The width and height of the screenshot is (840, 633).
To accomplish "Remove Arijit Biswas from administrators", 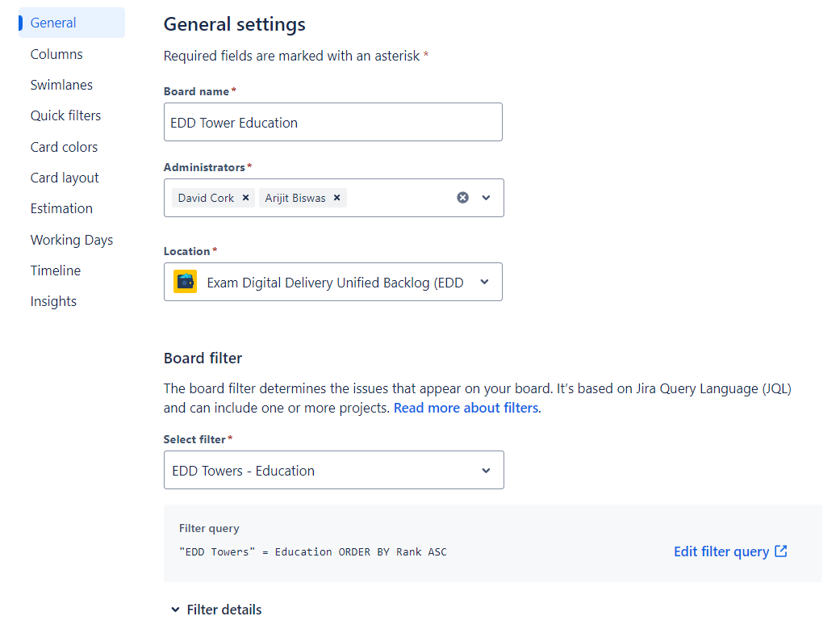I will click(x=336, y=197).
